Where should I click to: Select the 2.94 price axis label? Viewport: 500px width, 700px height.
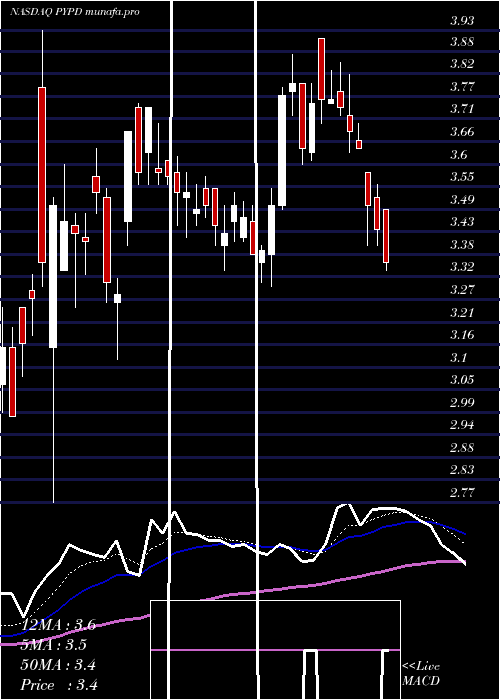(x=462, y=425)
